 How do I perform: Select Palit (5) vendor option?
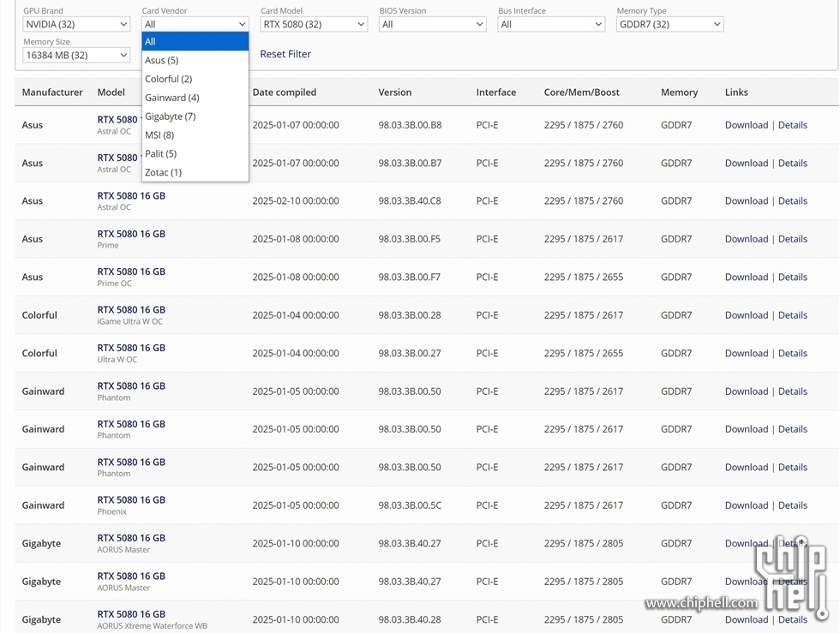195,153
